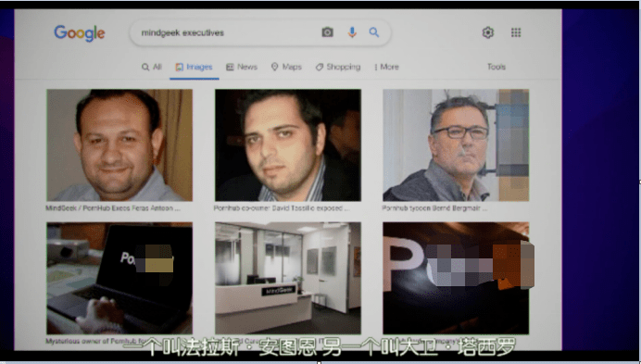Click the Google logo
This screenshot has height=364, width=641.
[x=80, y=33]
